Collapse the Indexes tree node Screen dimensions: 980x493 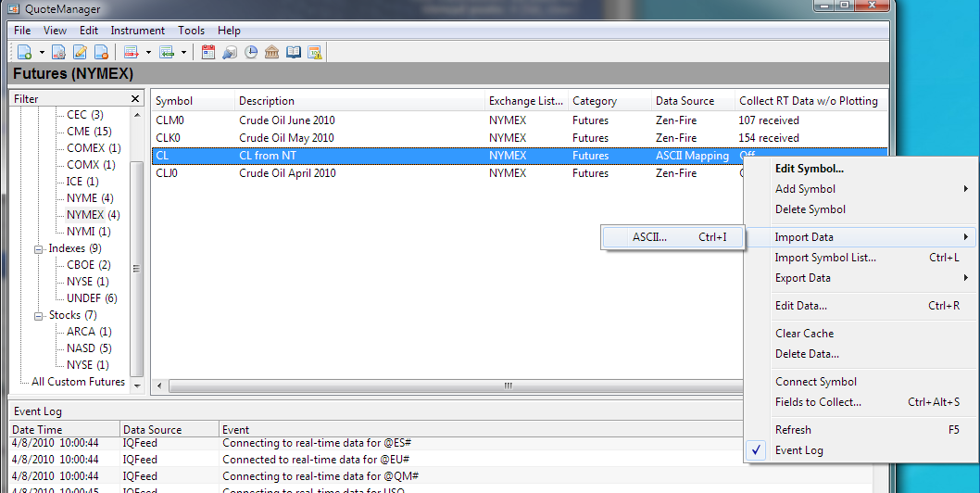coord(38,249)
